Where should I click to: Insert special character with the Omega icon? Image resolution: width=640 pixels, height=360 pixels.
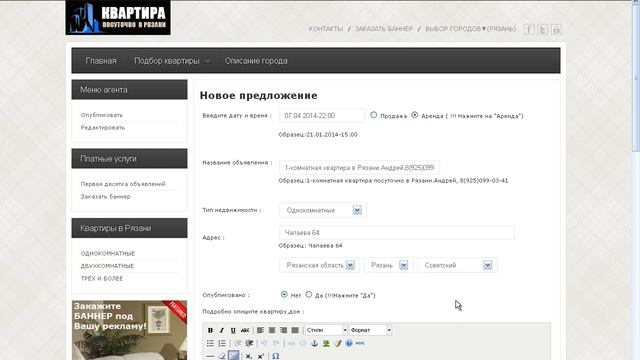276,356
